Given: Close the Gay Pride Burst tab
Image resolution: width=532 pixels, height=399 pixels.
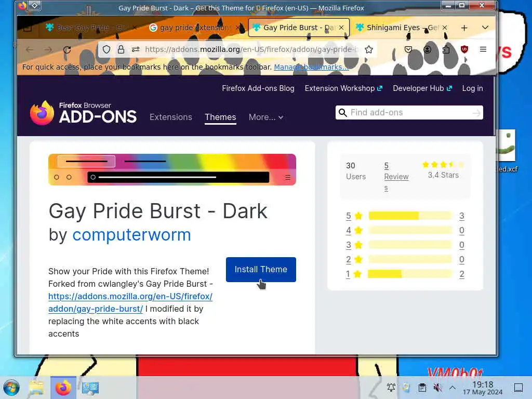Looking at the screenshot, I should [x=342, y=28].
